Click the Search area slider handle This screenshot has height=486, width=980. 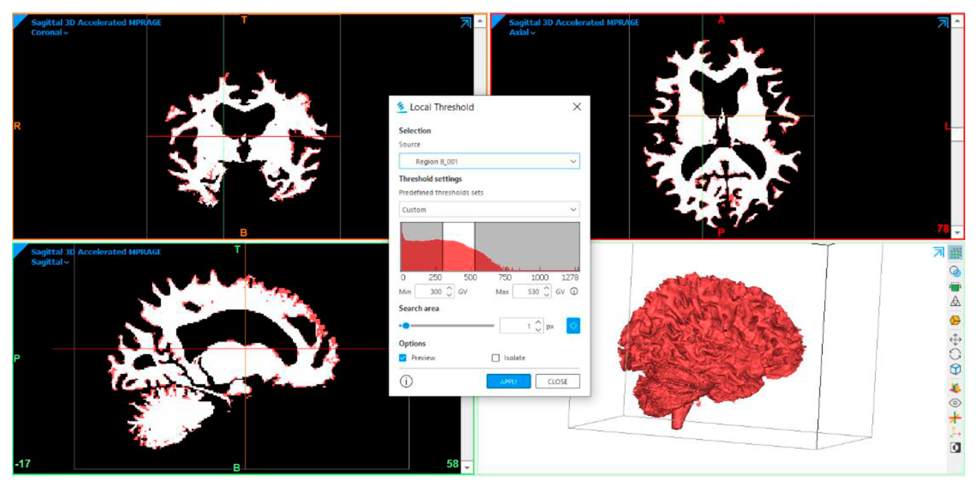(406, 326)
